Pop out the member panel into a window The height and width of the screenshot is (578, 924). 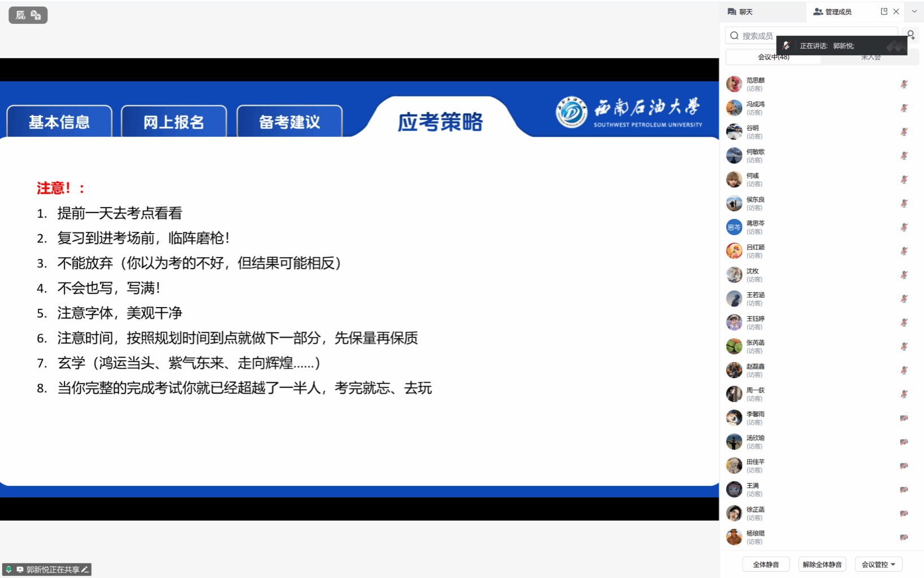884,11
